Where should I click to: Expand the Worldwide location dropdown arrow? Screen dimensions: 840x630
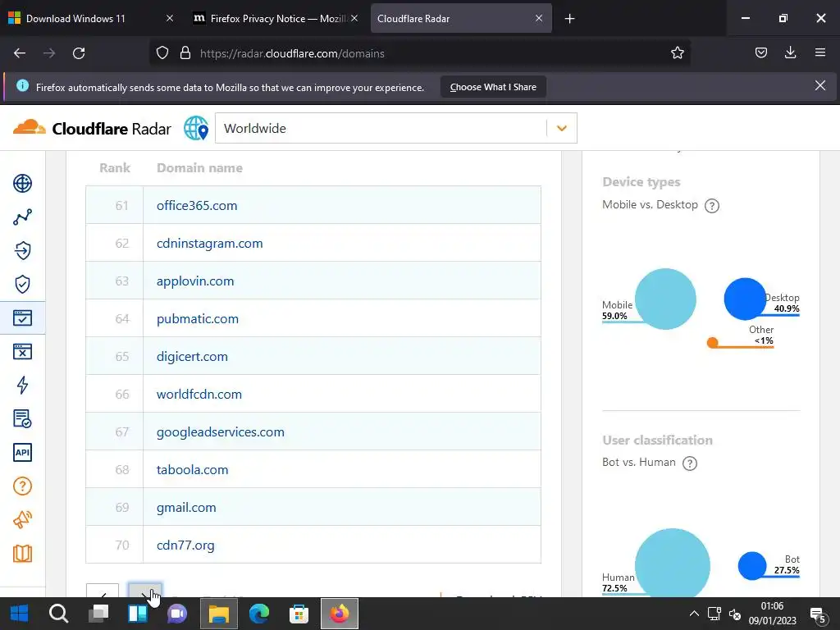(x=561, y=129)
